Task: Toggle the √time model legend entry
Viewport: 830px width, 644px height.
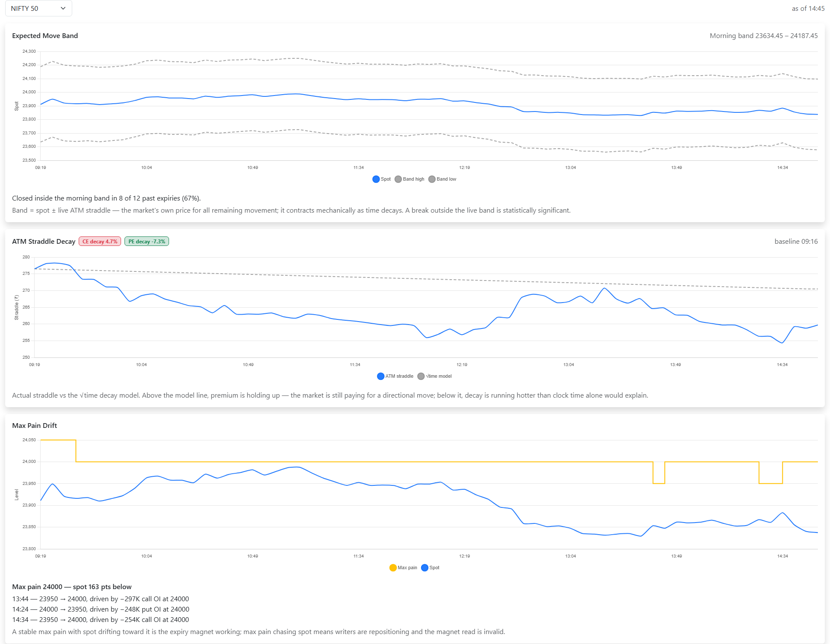Action: [x=434, y=376]
